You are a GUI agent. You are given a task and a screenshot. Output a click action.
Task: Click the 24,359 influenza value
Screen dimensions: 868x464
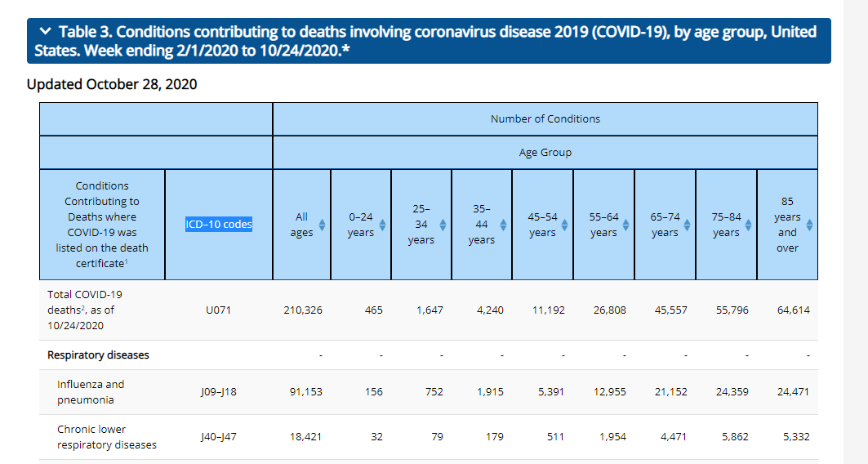click(x=732, y=392)
